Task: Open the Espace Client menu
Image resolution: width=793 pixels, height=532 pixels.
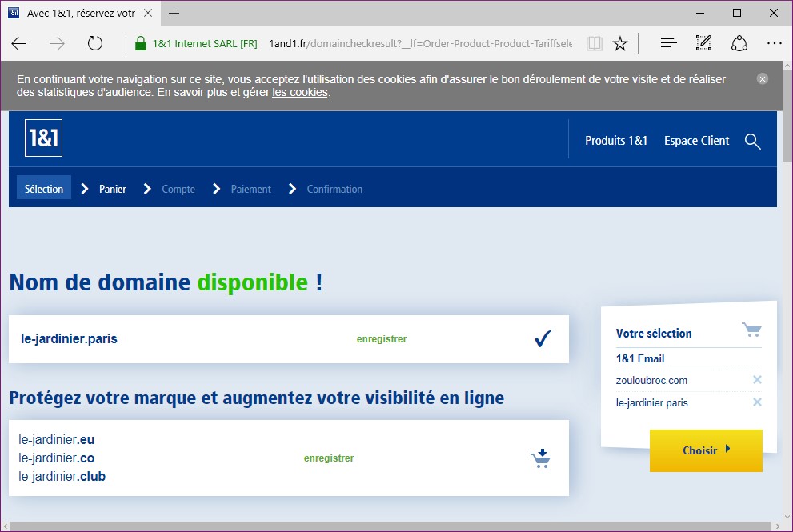Action: click(696, 141)
